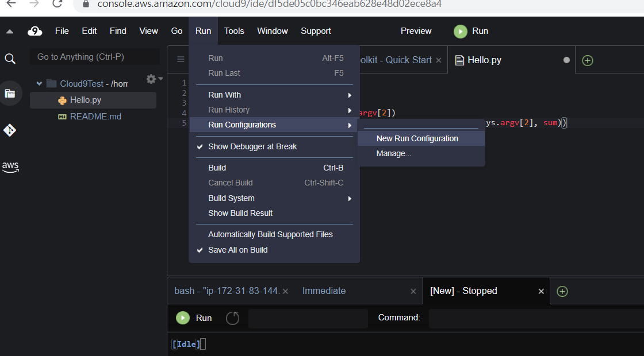This screenshot has height=356, width=644.
Task: Click line number 5 in editor gutter
Action: pos(185,123)
